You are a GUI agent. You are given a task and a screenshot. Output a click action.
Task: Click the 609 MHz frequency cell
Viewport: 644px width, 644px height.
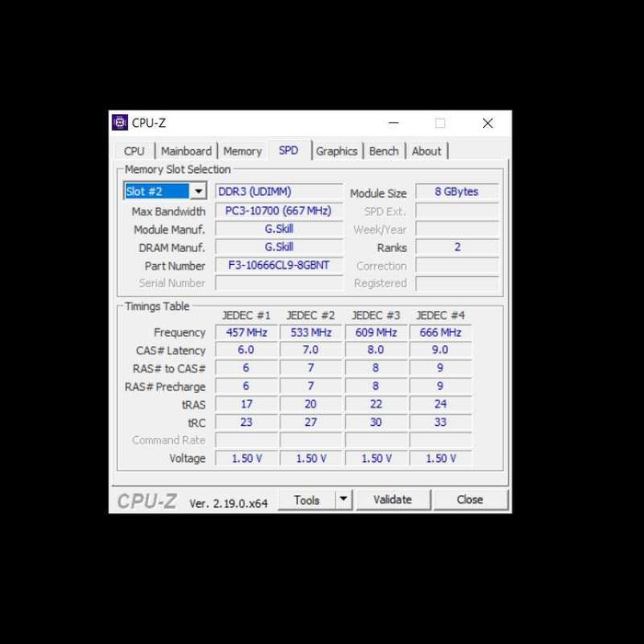click(375, 332)
